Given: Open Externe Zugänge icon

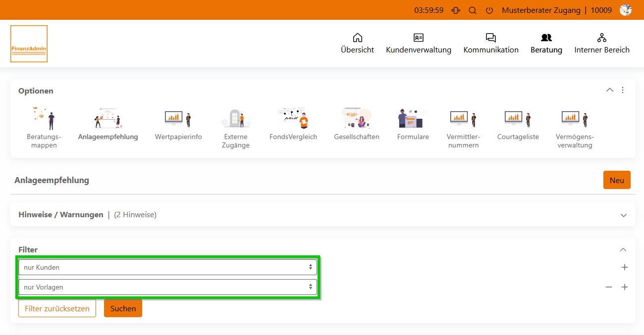Looking at the screenshot, I should tap(236, 119).
